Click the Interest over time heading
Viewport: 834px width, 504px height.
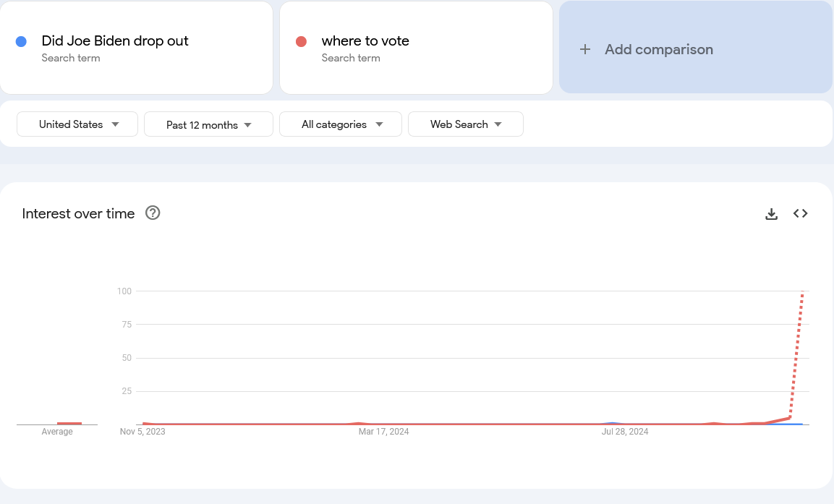78,214
